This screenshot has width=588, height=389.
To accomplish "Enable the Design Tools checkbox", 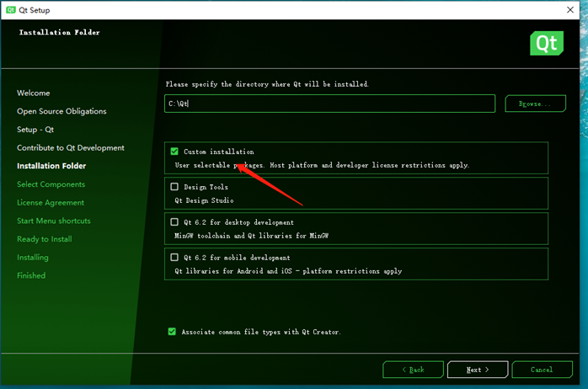I will point(174,187).
